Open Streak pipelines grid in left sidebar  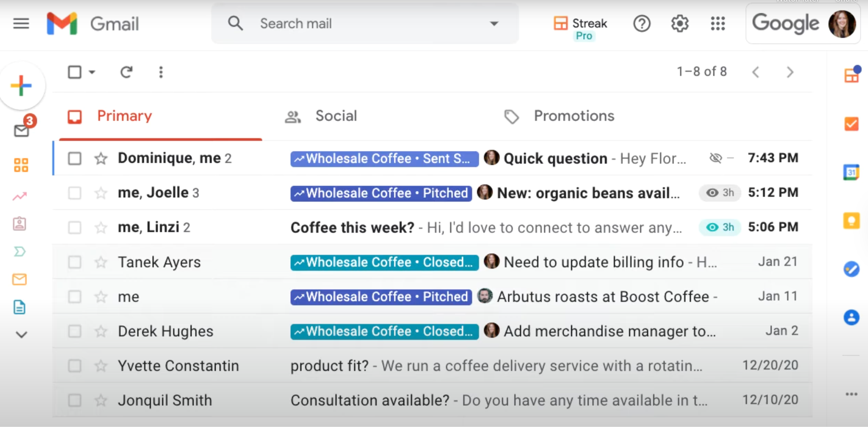coord(20,165)
